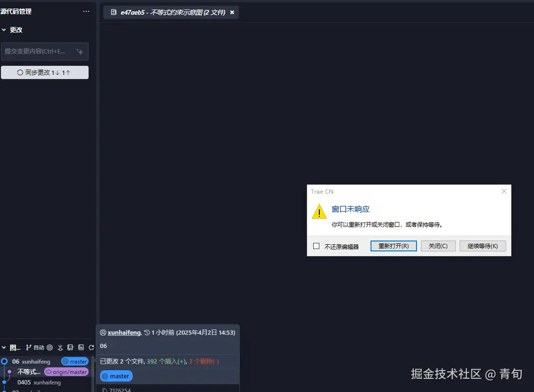Open source control more actions menu (...)

point(86,11)
